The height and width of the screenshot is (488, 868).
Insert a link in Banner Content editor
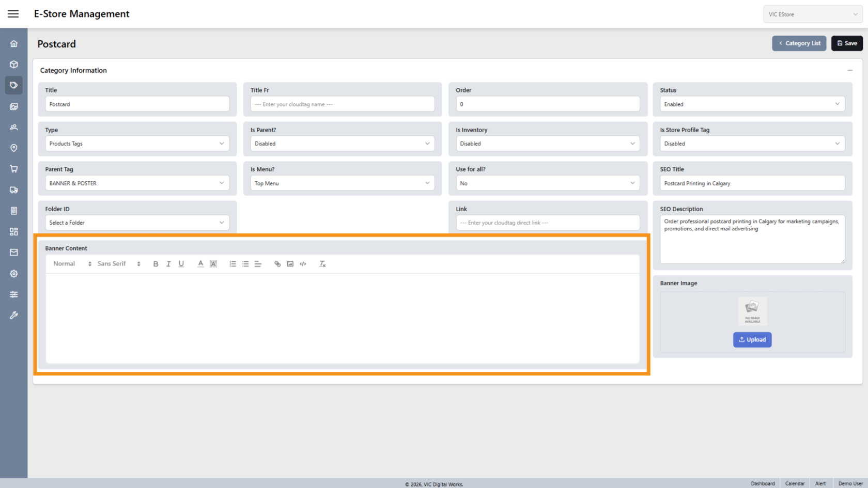(277, 264)
